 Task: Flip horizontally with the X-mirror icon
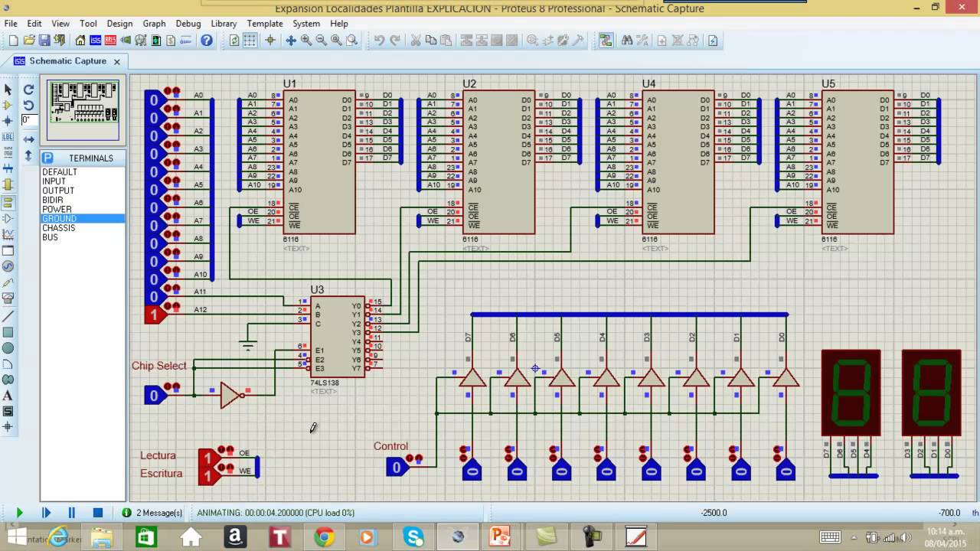[x=28, y=139]
